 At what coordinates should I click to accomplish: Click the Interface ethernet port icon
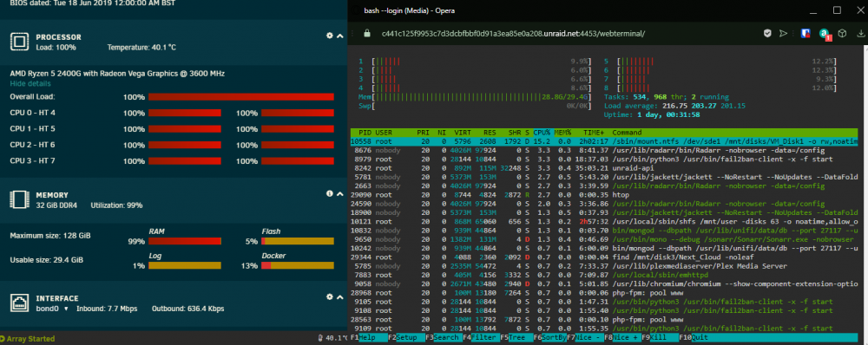pyautogui.click(x=19, y=303)
